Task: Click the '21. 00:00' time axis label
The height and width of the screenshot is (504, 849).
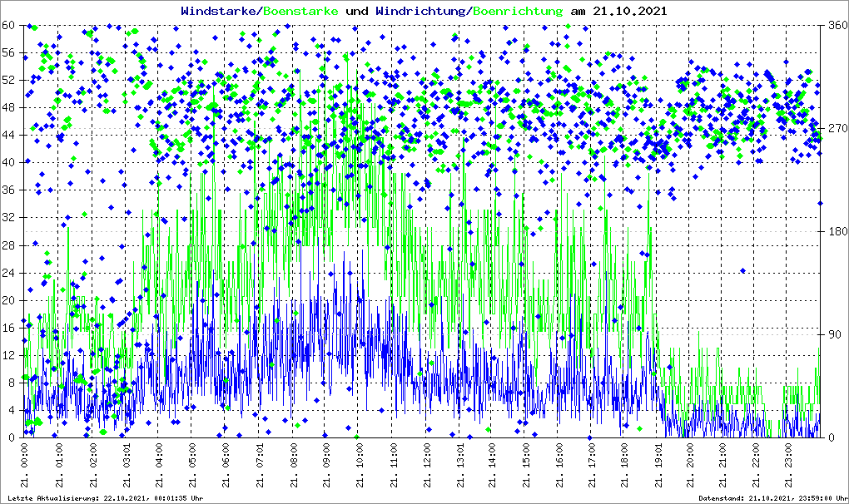Action: click(25, 465)
